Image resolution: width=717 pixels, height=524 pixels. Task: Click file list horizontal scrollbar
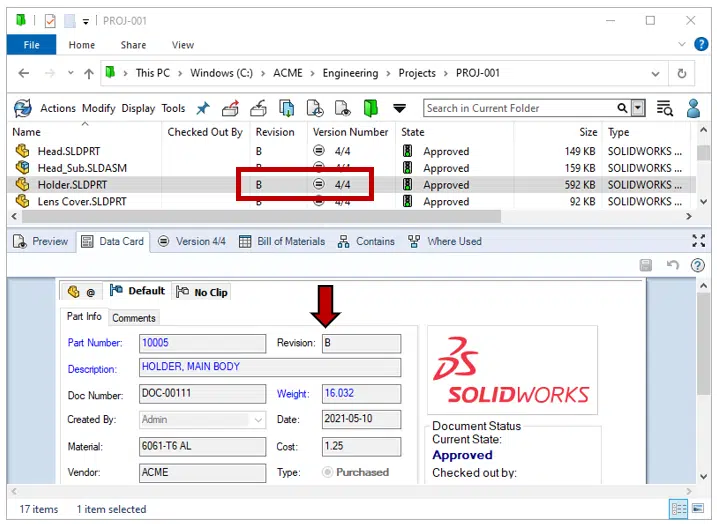262,216
